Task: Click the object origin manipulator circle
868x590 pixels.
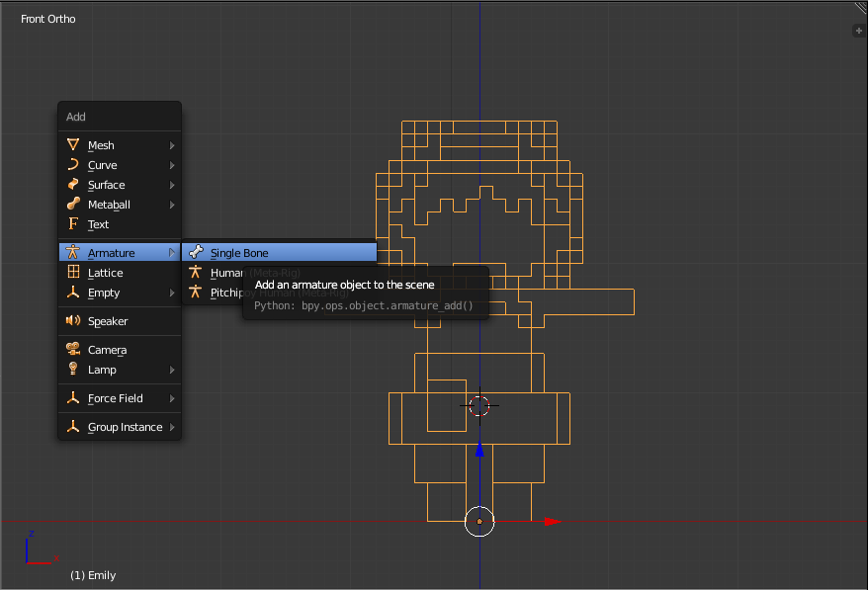Action: pos(479,522)
